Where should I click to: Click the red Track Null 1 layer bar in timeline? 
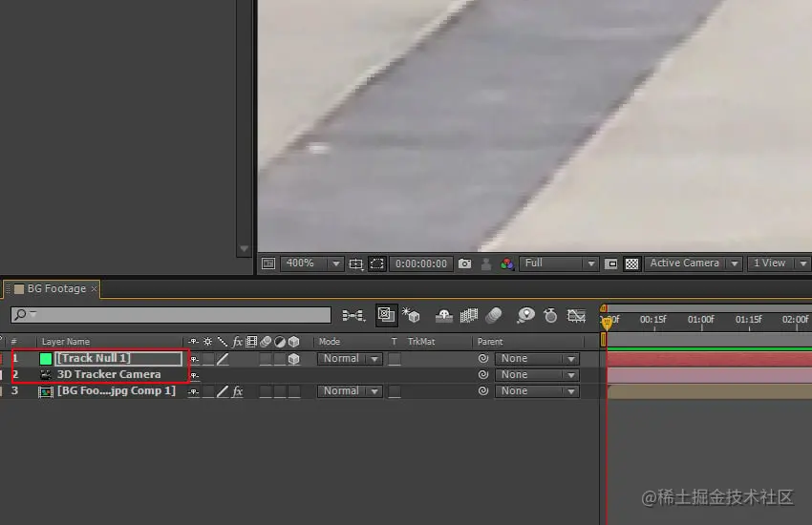pos(709,359)
